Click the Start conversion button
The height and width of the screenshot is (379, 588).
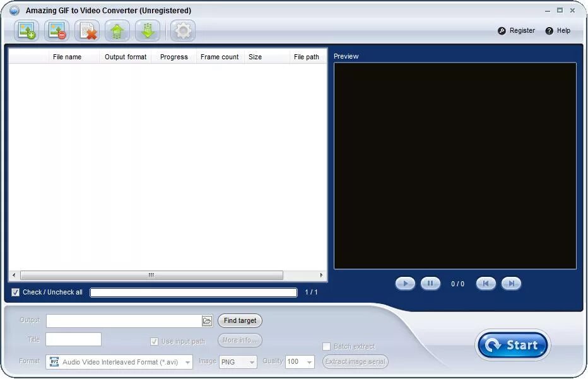click(x=513, y=345)
